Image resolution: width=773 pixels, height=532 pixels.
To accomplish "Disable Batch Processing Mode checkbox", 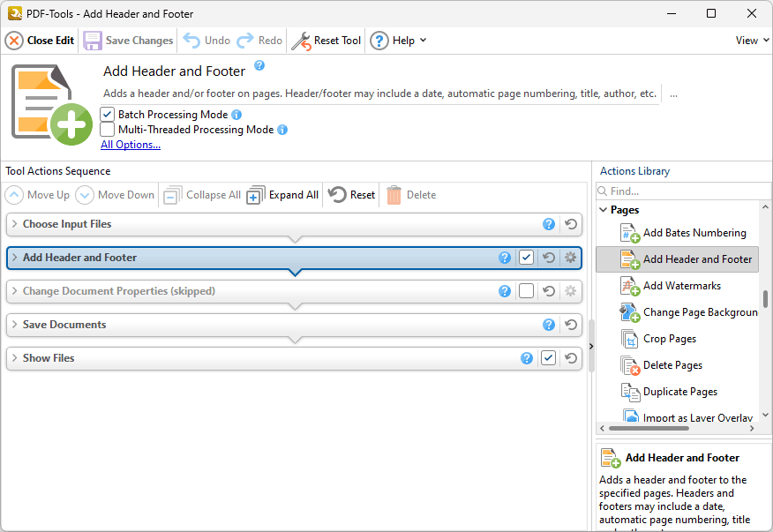I will point(107,115).
